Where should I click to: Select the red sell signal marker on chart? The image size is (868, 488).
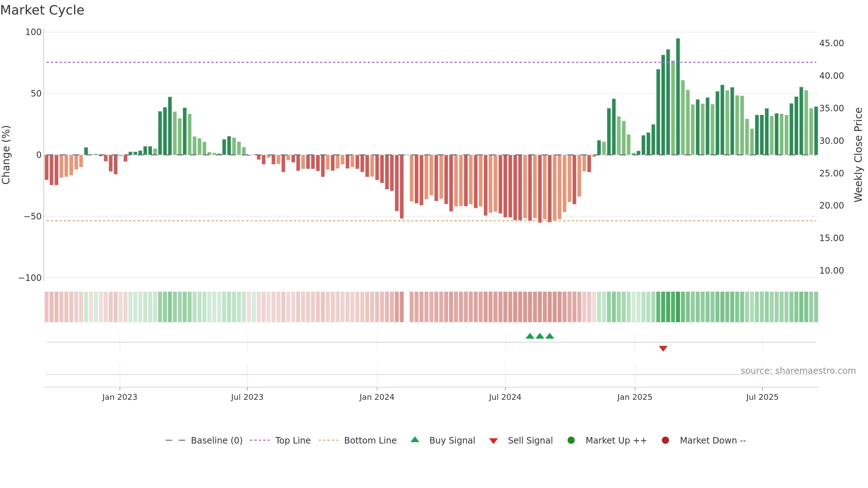[x=663, y=348]
